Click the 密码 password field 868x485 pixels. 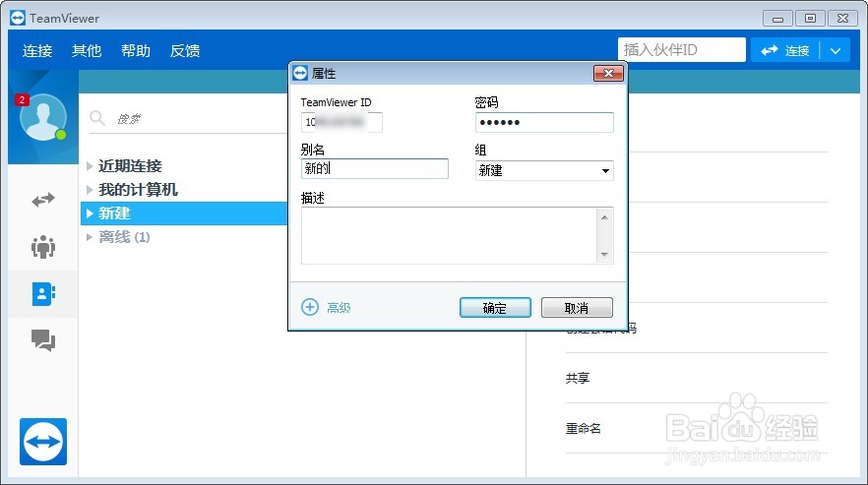pos(544,122)
